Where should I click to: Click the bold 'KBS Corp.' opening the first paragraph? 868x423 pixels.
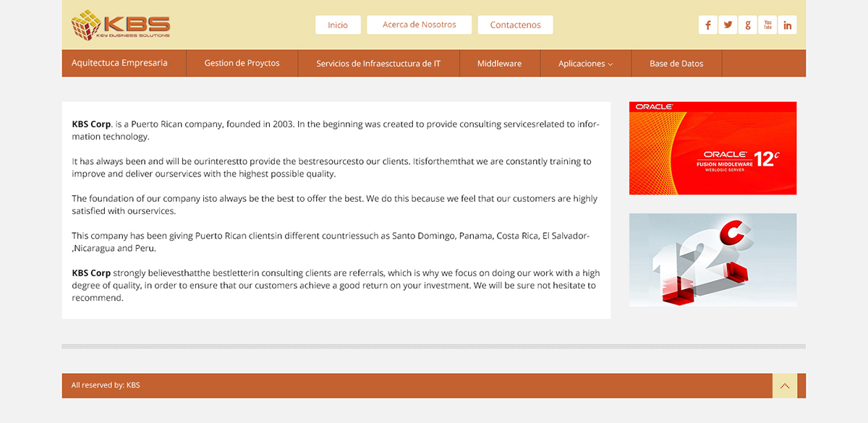point(93,124)
